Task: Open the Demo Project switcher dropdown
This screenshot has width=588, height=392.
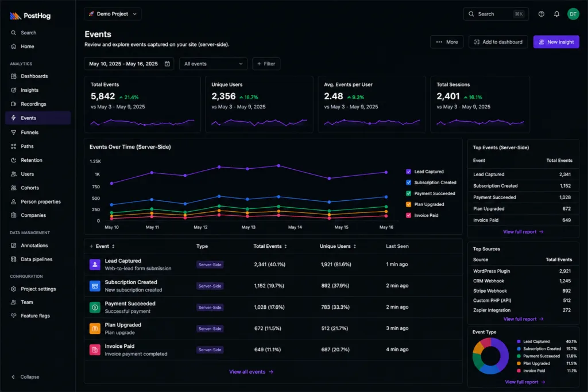Action: coord(113,14)
